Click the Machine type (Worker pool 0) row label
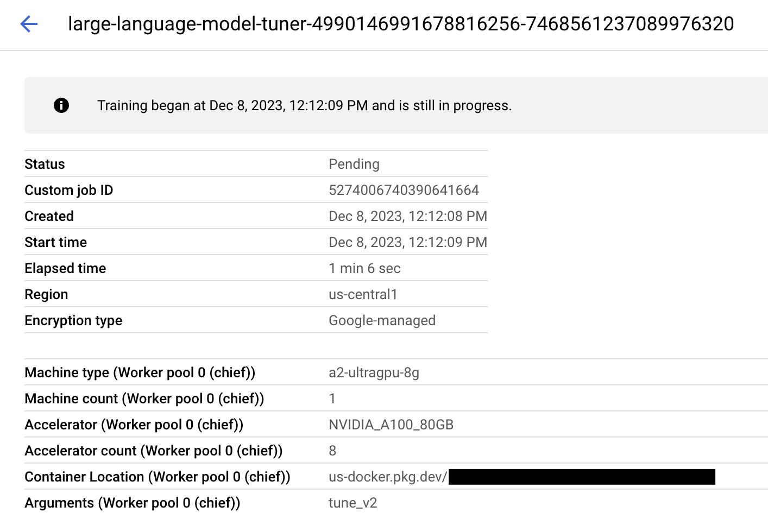768x532 pixels. (x=139, y=372)
